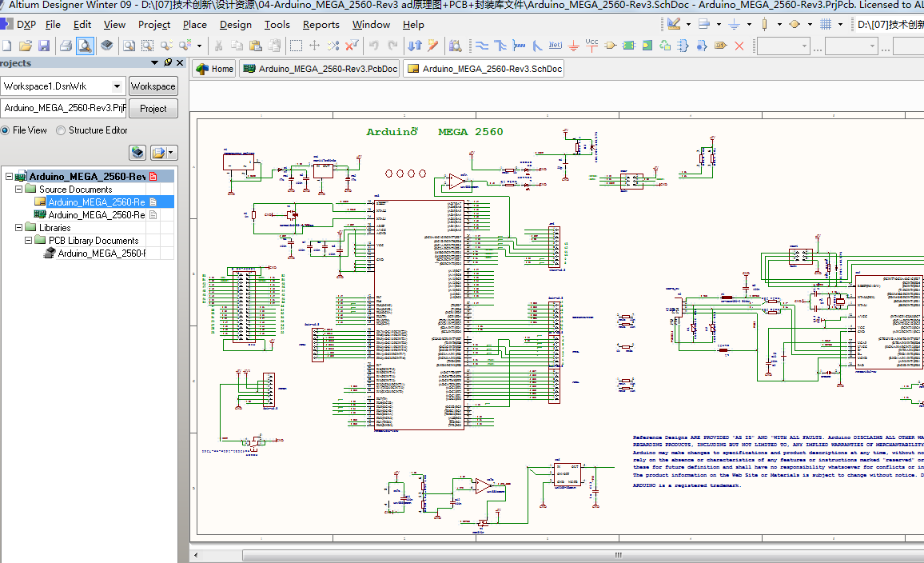Open power sources dropdown arrow
Image resolution: width=924 pixels, height=563 pixels.
(749, 25)
